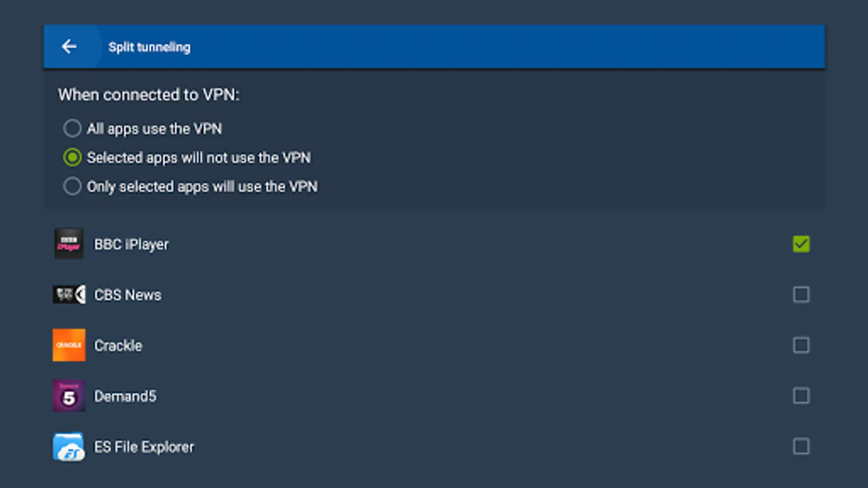The height and width of the screenshot is (488, 868).
Task: Choose 'Only selected apps will use the VPN'
Action: point(72,187)
